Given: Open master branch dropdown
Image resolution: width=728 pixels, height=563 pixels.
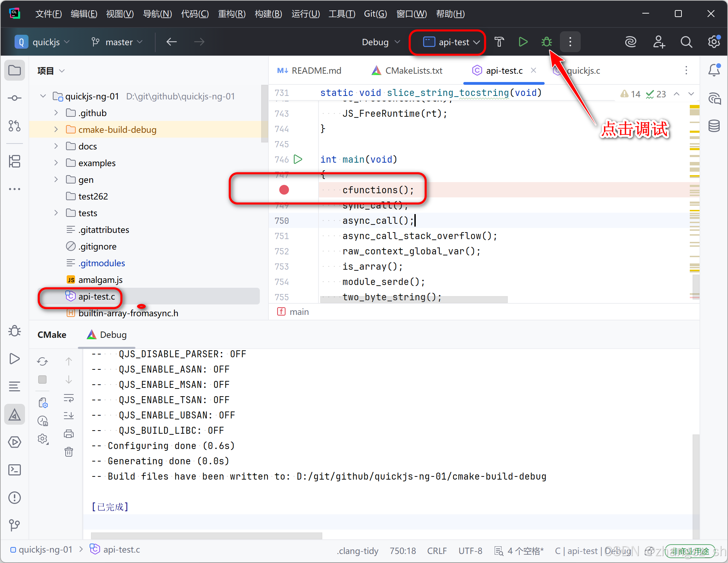Looking at the screenshot, I should [x=117, y=42].
